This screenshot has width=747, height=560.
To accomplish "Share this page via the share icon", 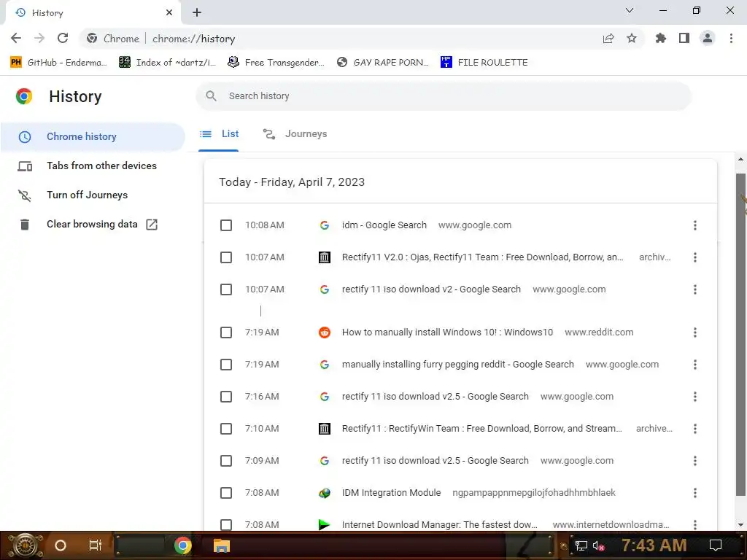I will click(608, 38).
